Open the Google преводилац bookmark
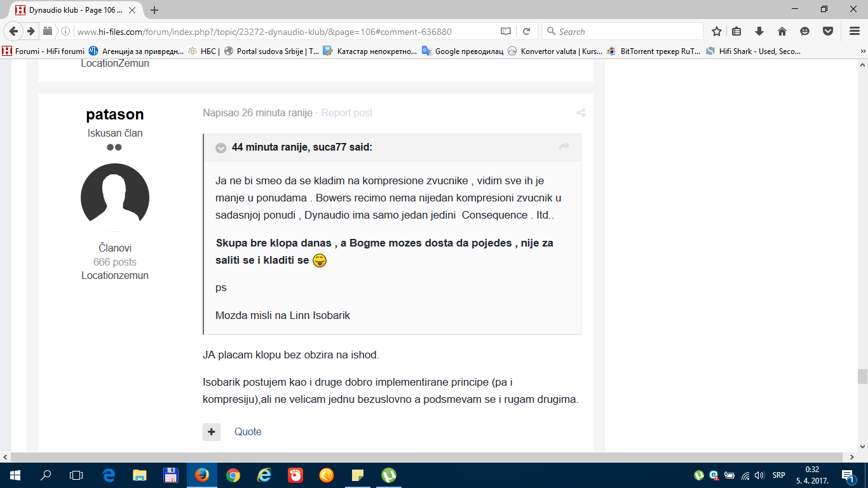Screen dimensions: 868x488 coord(462,51)
